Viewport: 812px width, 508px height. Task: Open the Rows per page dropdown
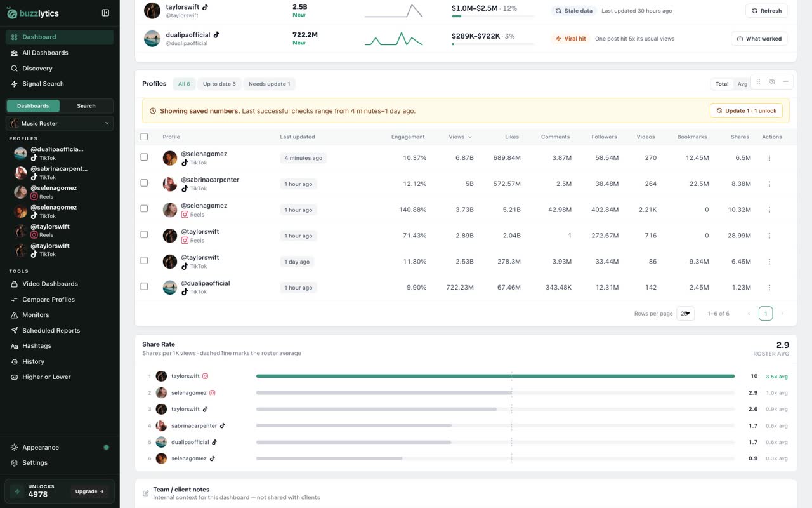click(686, 314)
